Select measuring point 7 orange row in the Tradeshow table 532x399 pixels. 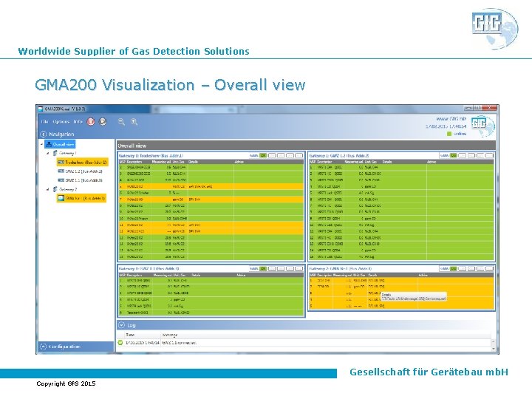211,199
